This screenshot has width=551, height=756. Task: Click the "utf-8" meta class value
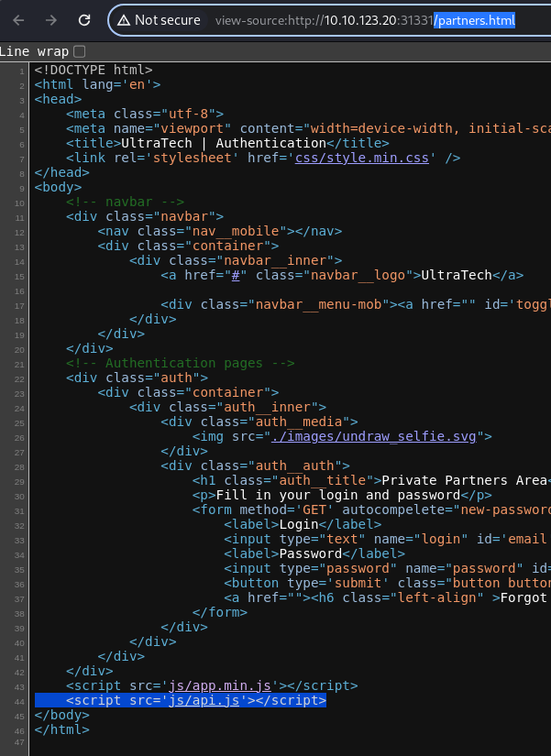pyautogui.click(x=188, y=114)
